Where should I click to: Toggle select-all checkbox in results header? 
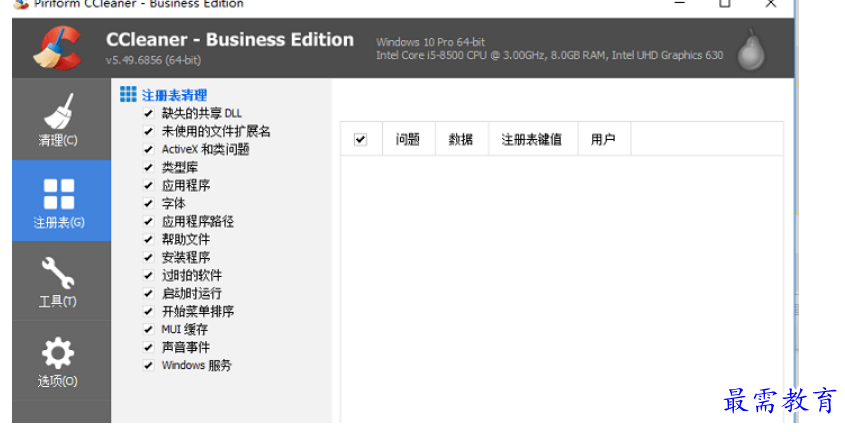click(x=361, y=140)
